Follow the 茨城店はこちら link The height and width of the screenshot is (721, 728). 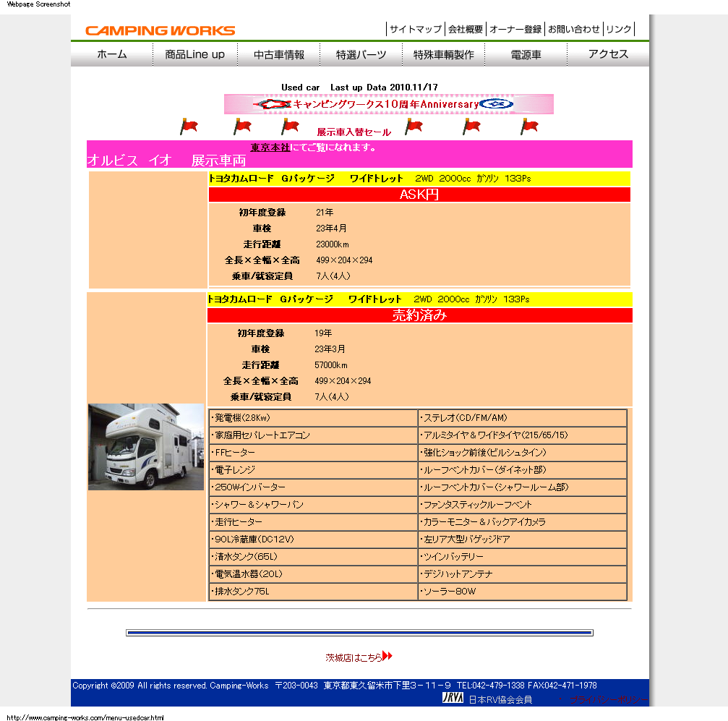pos(354,657)
